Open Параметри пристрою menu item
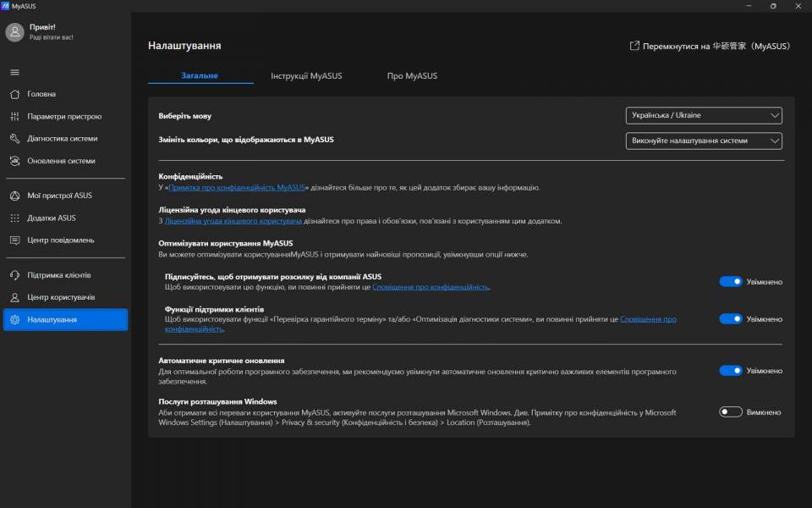 click(65, 116)
